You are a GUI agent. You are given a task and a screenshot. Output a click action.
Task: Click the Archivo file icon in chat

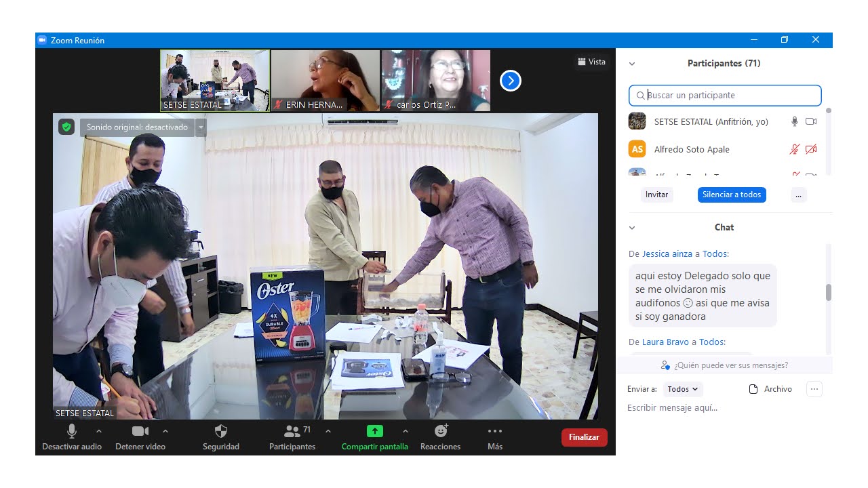(x=753, y=389)
